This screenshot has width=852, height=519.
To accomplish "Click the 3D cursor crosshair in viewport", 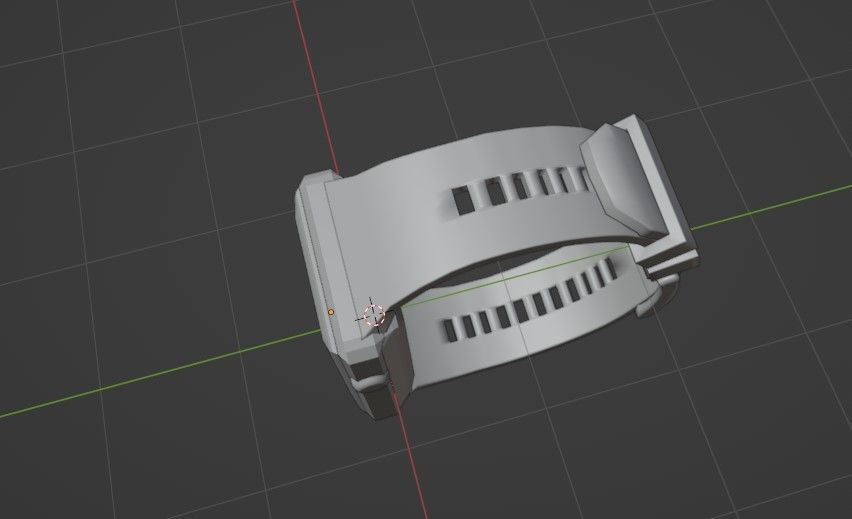I will [373, 315].
